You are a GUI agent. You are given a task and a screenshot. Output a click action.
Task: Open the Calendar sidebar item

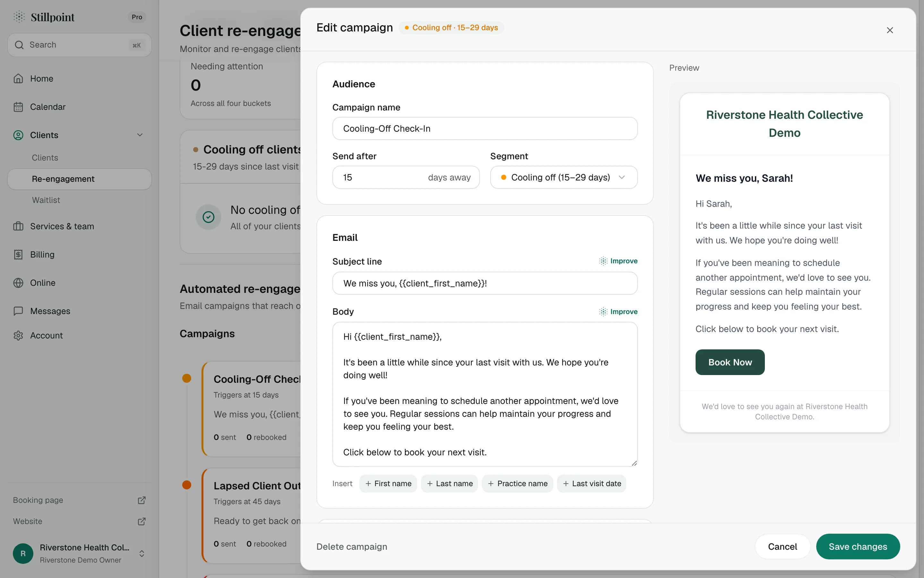(x=80, y=107)
